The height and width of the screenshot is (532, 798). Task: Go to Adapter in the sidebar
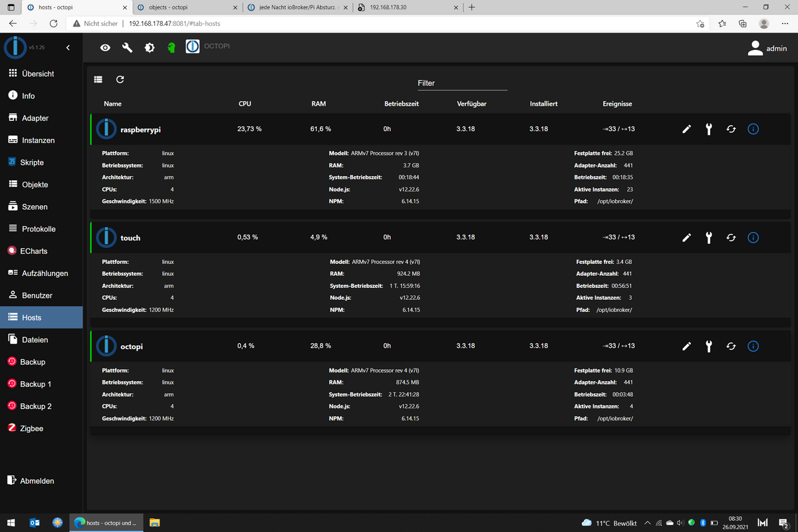point(41,118)
